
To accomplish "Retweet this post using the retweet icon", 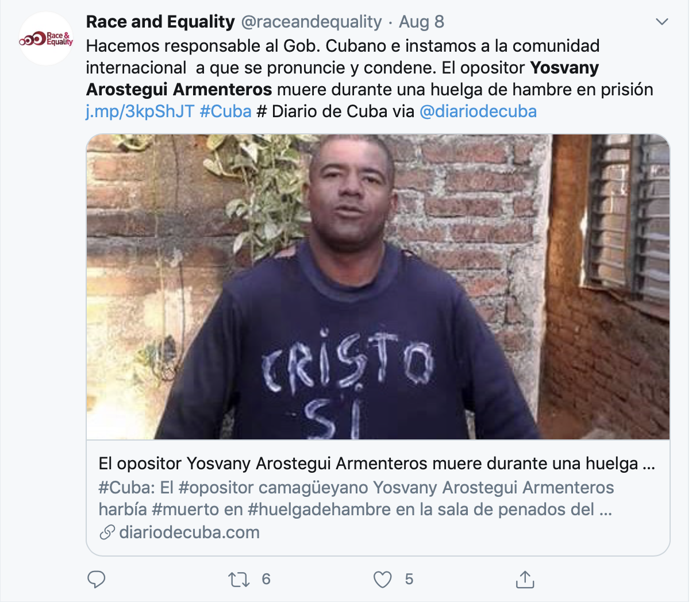I will [239, 580].
